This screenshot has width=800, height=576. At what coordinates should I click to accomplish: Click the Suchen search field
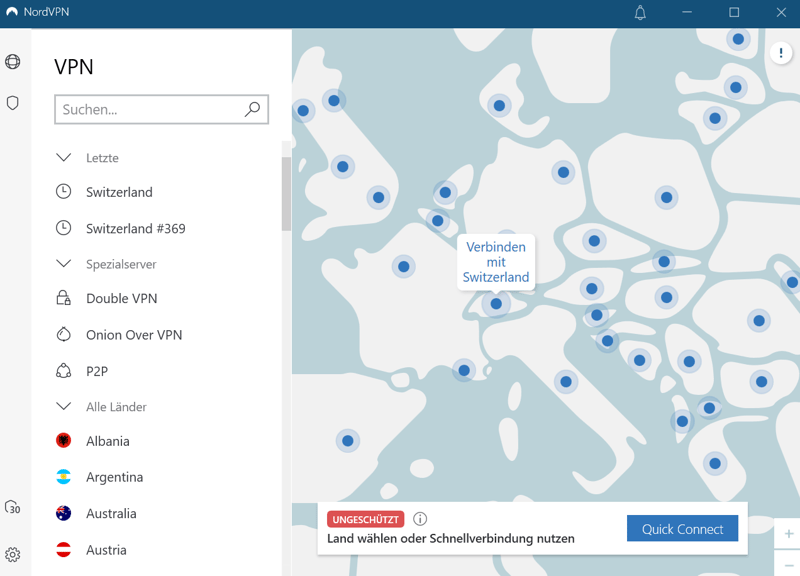click(x=150, y=109)
